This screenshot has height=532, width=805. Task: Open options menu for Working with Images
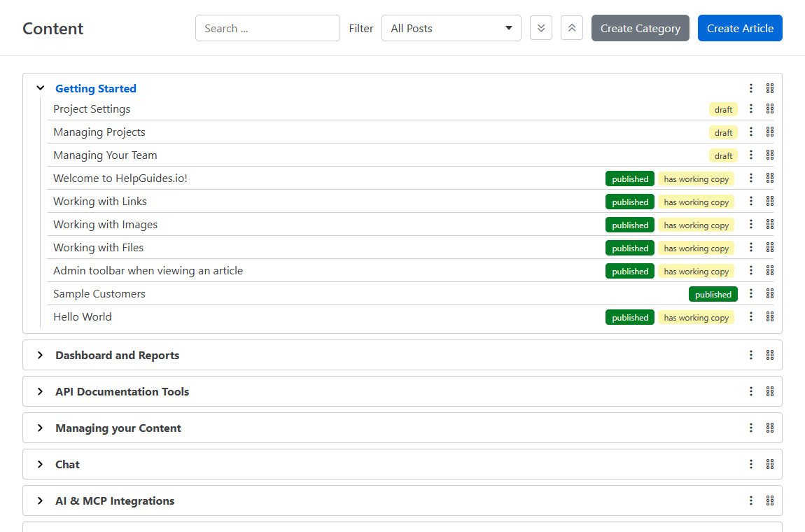pos(751,225)
